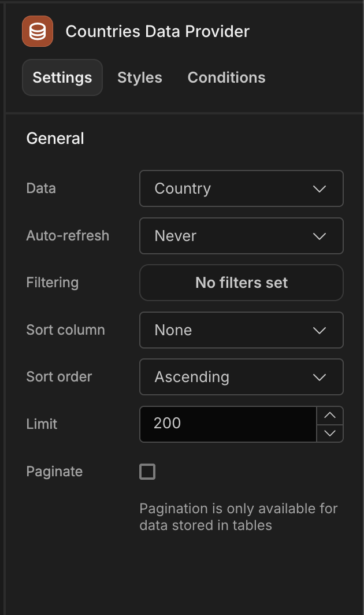
Task: Click the Paginate label
Action: (x=54, y=472)
